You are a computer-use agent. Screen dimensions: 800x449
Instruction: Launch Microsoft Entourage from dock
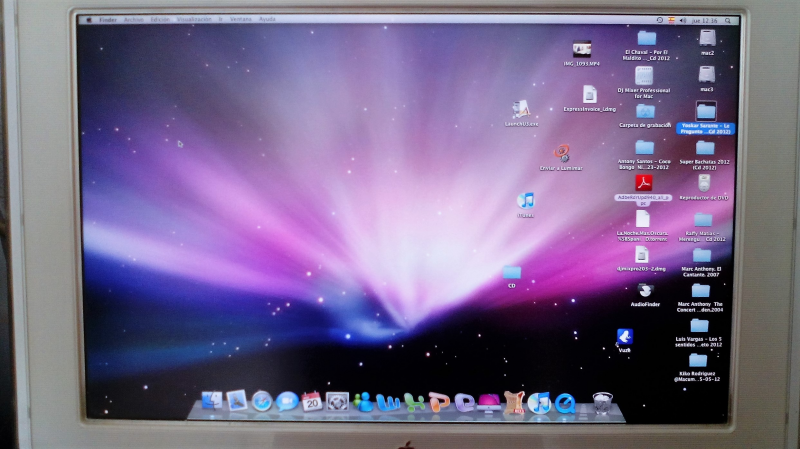[464, 402]
